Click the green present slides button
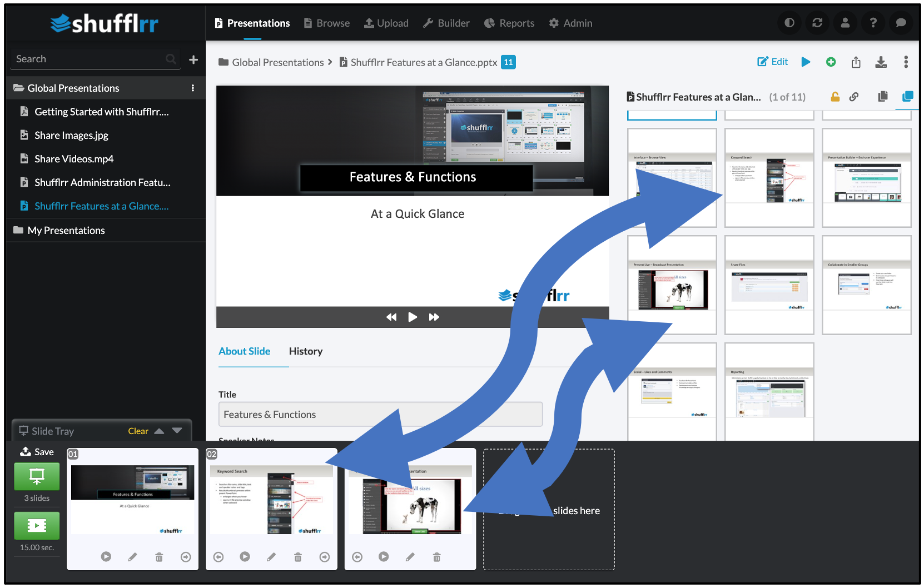 click(37, 476)
